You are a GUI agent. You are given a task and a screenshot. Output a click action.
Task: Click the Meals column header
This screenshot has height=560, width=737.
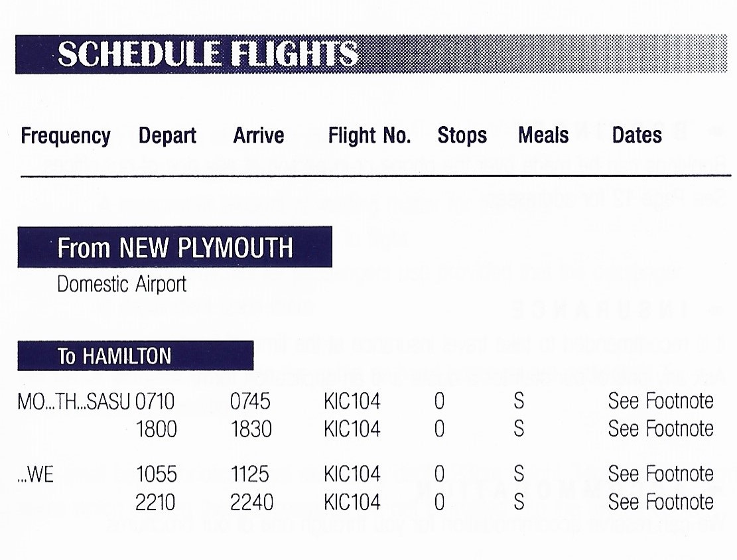pyautogui.click(x=543, y=135)
